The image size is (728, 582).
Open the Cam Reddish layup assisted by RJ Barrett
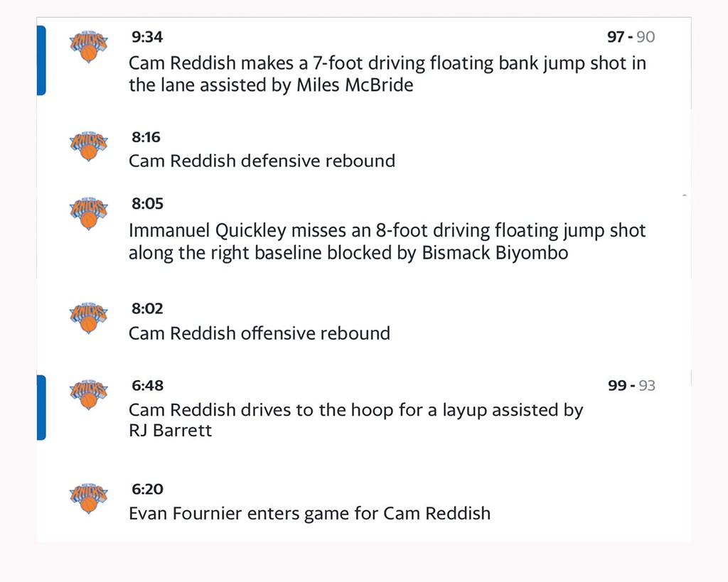pos(355,420)
